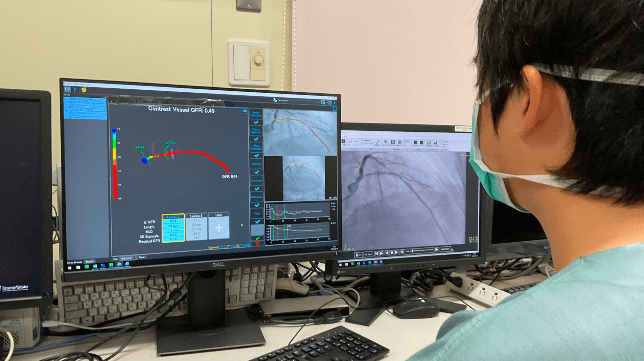This screenshot has height=361, width=644.
Task: Open Windows Start on right monitor
Action: click(340, 265)
